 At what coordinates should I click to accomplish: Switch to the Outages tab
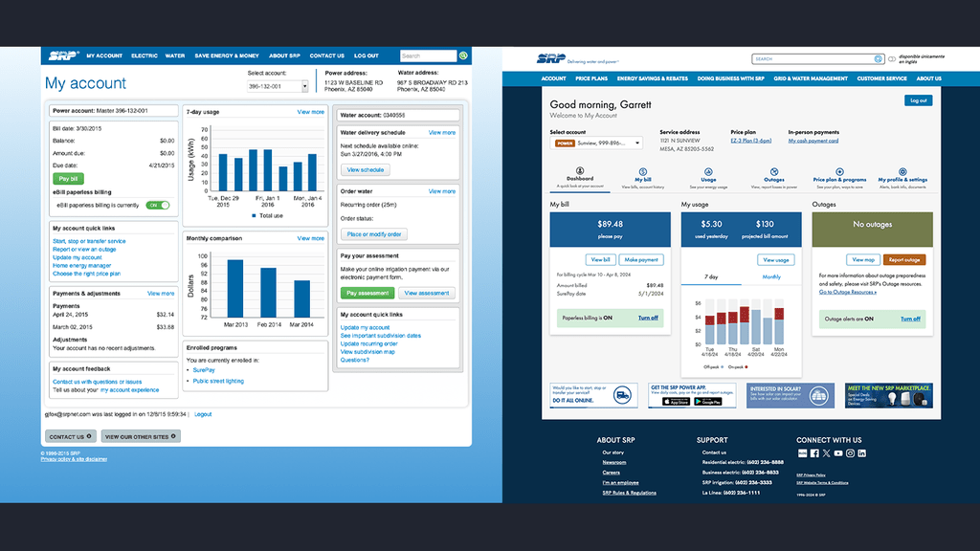pyautogui.click(x=773, y=179)
